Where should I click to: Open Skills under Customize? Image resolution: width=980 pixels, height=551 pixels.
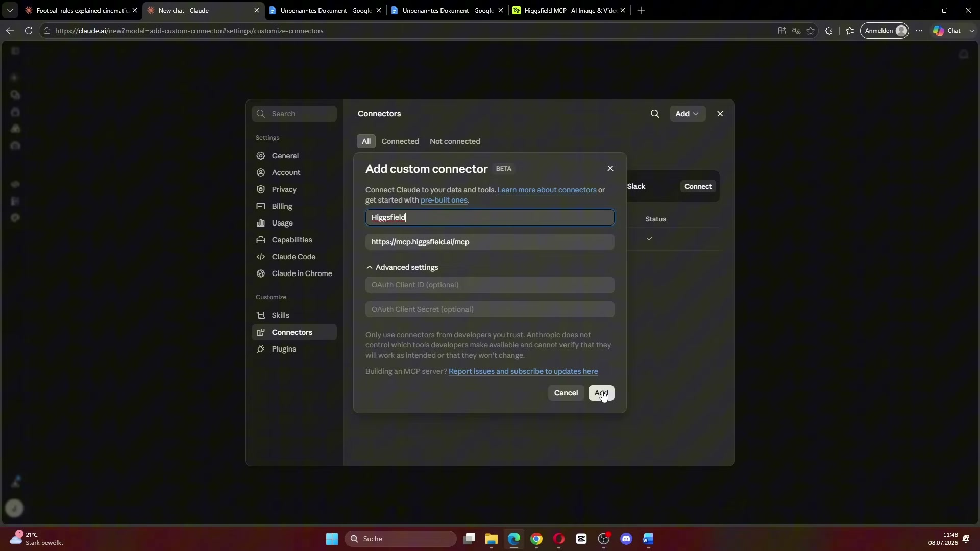coord(294,315)
